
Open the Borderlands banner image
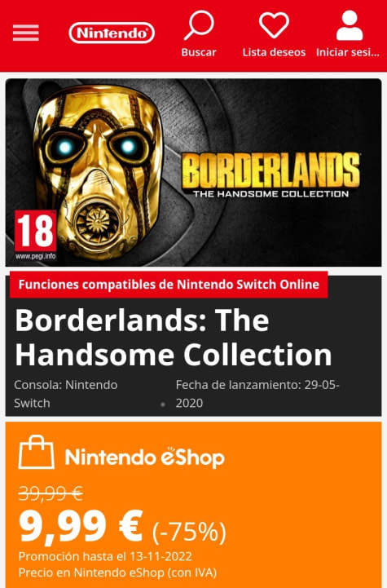(x=193, y=173)
